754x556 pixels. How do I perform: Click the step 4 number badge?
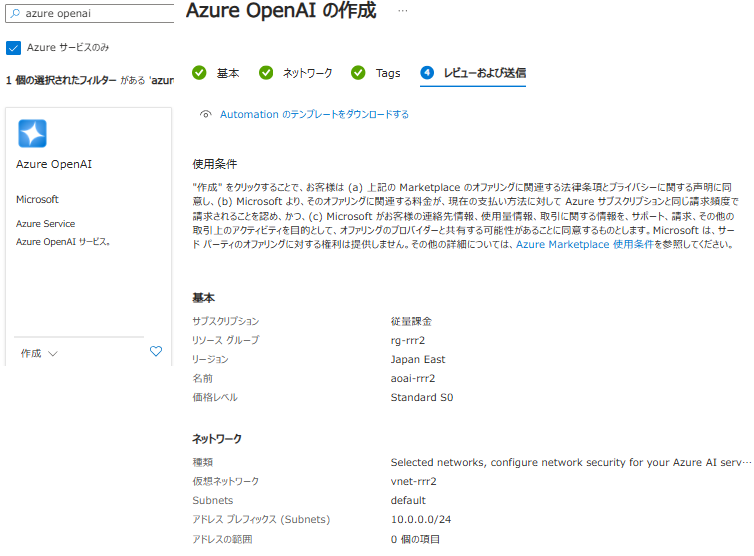pyautogui.click(x=427, y=73)
